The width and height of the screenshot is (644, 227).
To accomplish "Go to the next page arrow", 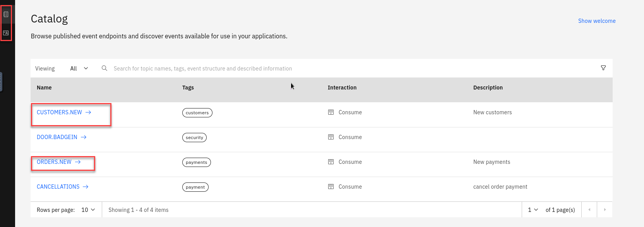I will (x=605, y=210).
